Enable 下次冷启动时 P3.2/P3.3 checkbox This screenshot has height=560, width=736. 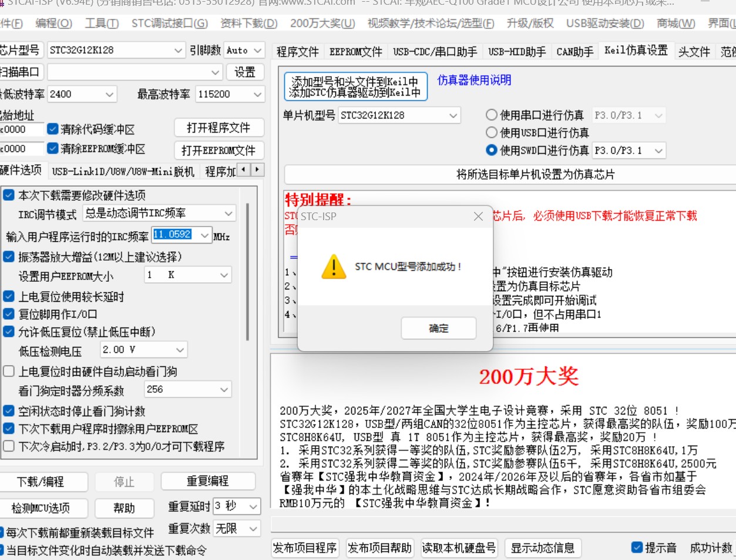point(9,446)
